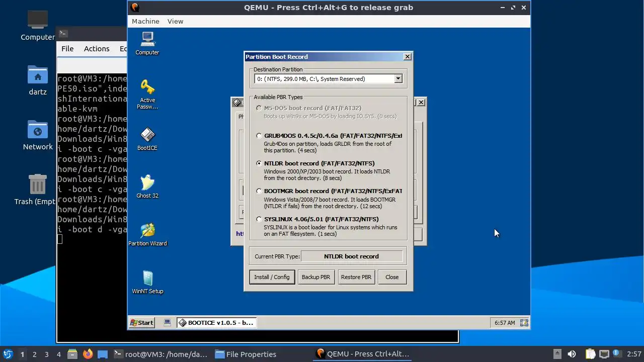Open the guest Start menu button
This screenshot has width=644, height=362.
coord(141,323)
